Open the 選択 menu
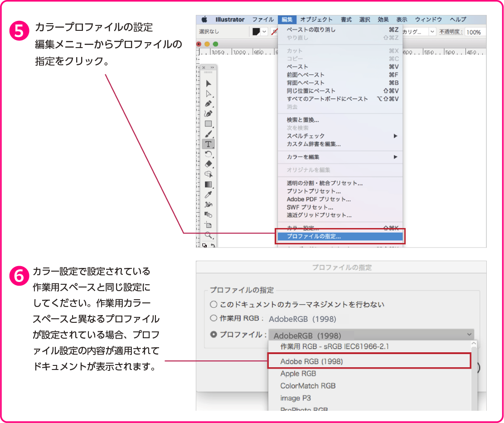This screenshot has width=504, height=423. pyautogui.click(x=365, y=19)
